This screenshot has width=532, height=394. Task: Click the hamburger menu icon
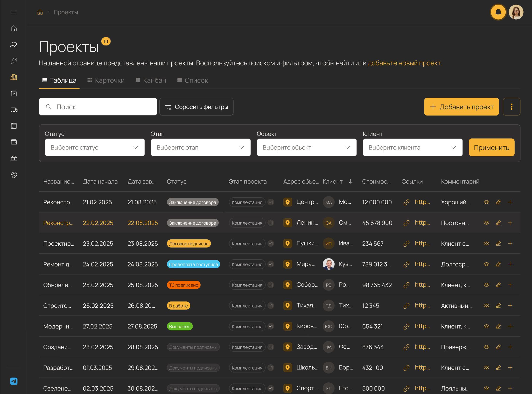point(14,12)
